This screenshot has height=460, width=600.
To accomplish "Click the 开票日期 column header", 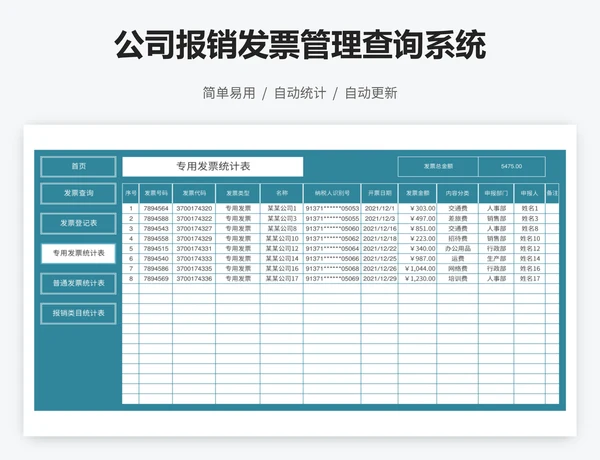I will click(380, 193).
